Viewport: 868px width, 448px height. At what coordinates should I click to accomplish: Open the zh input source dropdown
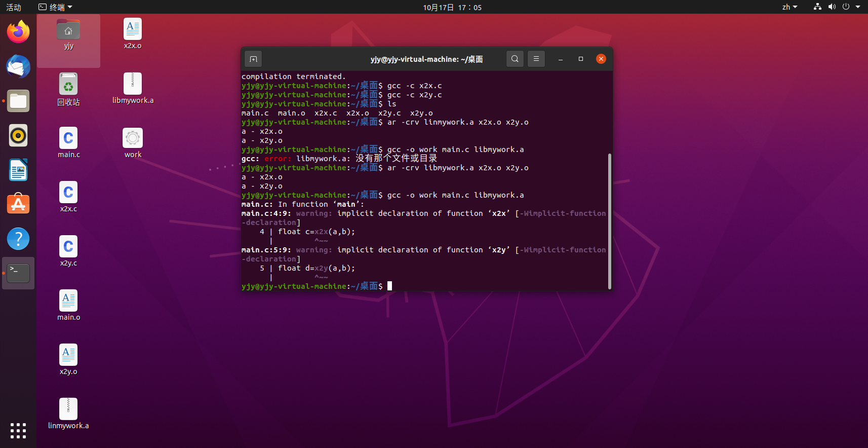click(790, 7)
